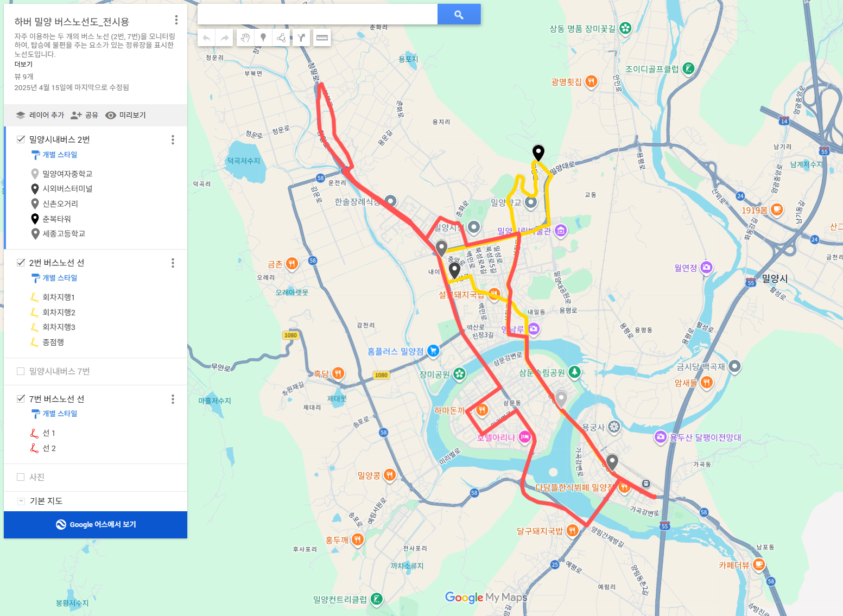Select 선 2 red line item
Image resolution: width=843 pixels, height=616 pixels.
point(49,448)
